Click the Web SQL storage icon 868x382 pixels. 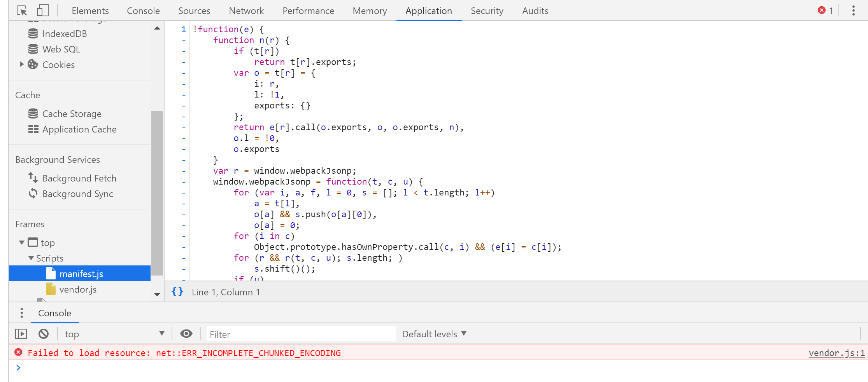pos(33,49)
